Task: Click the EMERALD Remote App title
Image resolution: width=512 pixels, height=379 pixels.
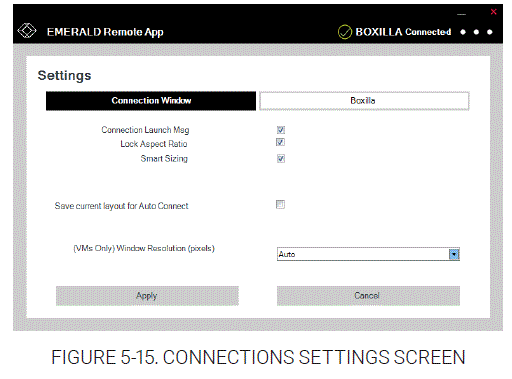Action: (x=105, y=32)
